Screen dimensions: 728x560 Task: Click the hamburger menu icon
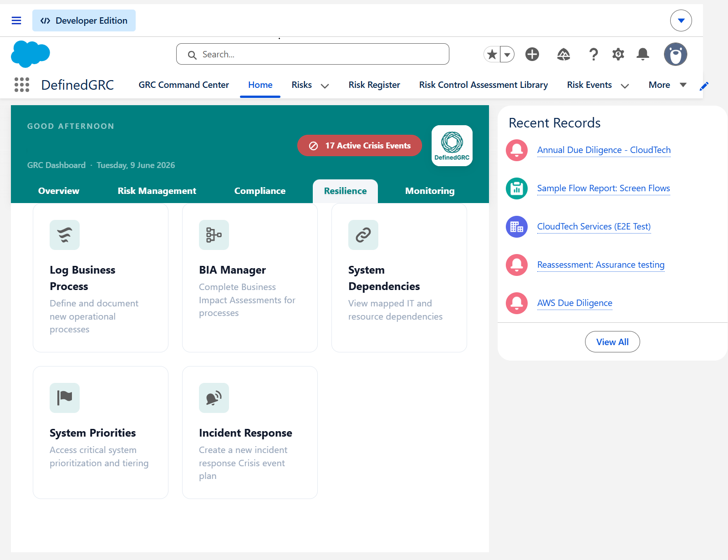click(16, 20)
